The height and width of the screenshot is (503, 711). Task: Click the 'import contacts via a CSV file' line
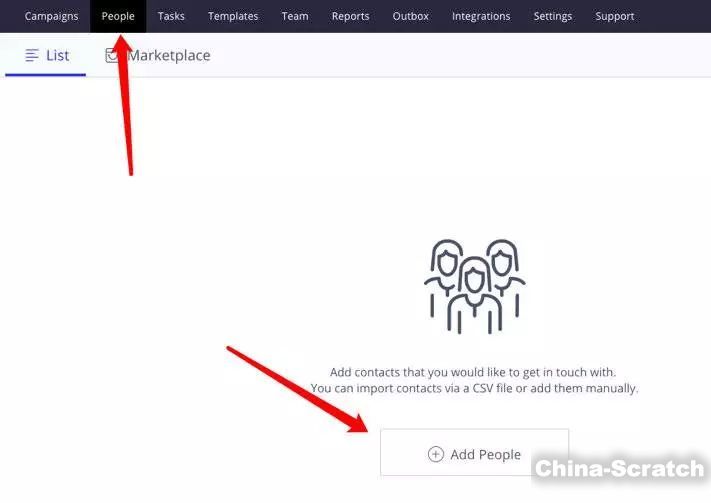(x=473, y=388)
